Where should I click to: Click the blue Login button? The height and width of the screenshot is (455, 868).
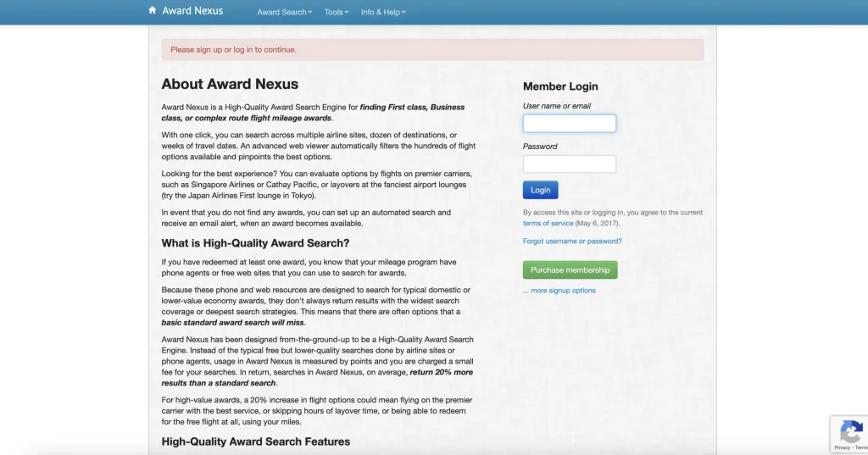[540, 190]
